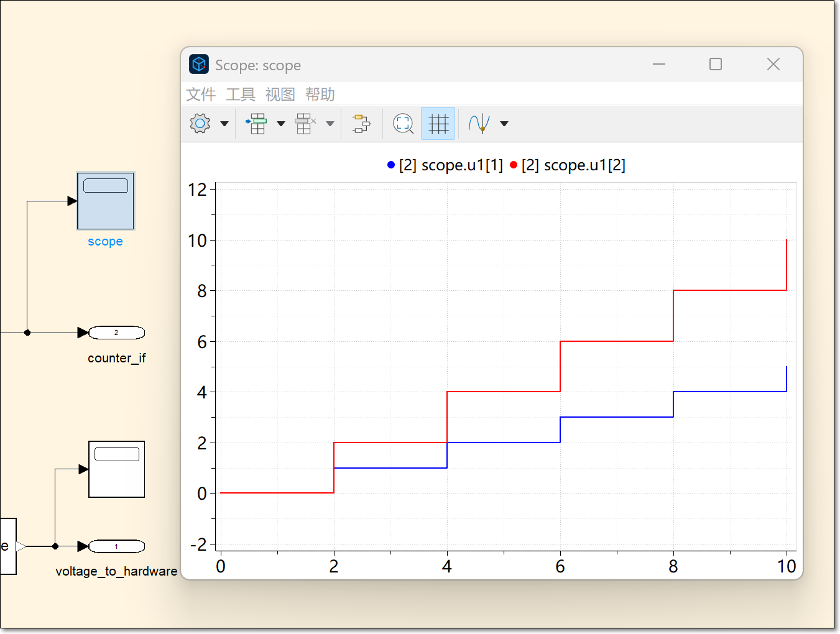Screen dimensions: 840x634
Task: Toggle the red scope.u1[2] legend entry
Action: (x=568, y=165)
